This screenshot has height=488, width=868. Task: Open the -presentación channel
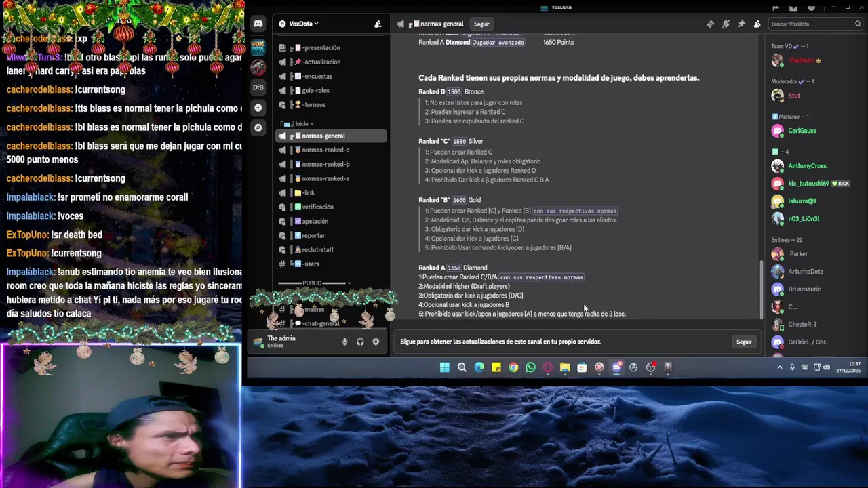(x=331, y=47)
